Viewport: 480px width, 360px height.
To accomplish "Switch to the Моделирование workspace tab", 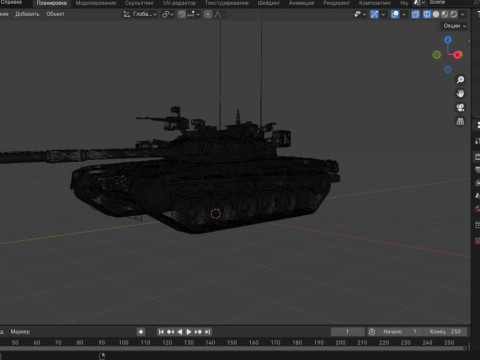I will (96, 3).
